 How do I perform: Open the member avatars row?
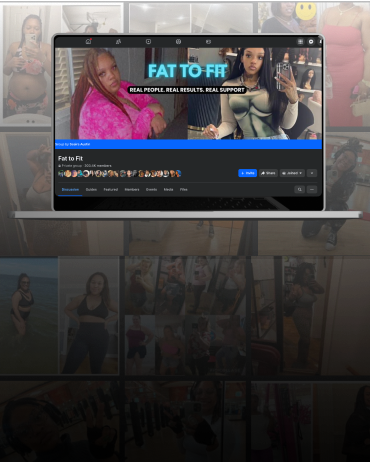coord(120,173)
